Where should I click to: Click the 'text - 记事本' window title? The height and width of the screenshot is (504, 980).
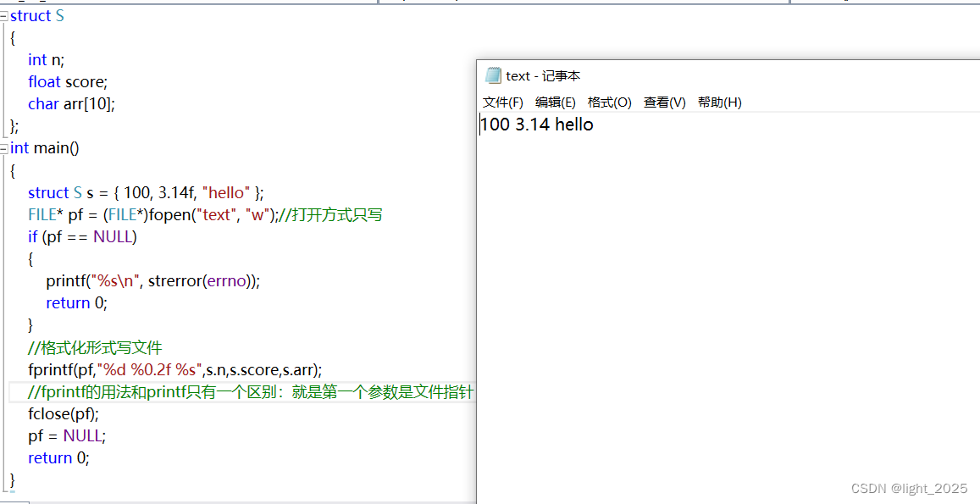(x=543, y=75)
